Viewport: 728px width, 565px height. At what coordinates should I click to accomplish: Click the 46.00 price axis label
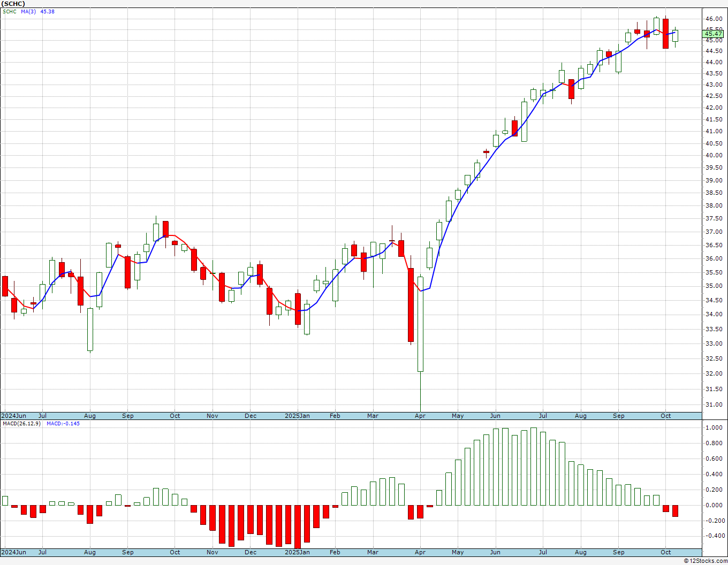click(714, 19)
